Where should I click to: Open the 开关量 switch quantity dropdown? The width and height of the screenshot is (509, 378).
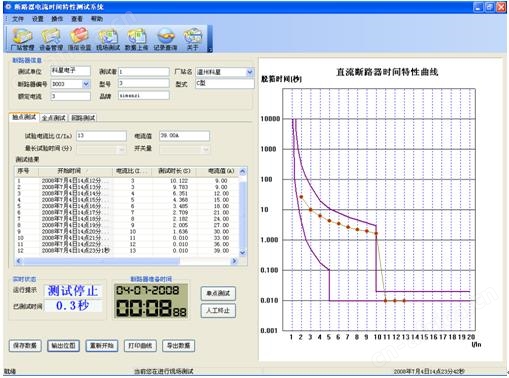[206, 149]
